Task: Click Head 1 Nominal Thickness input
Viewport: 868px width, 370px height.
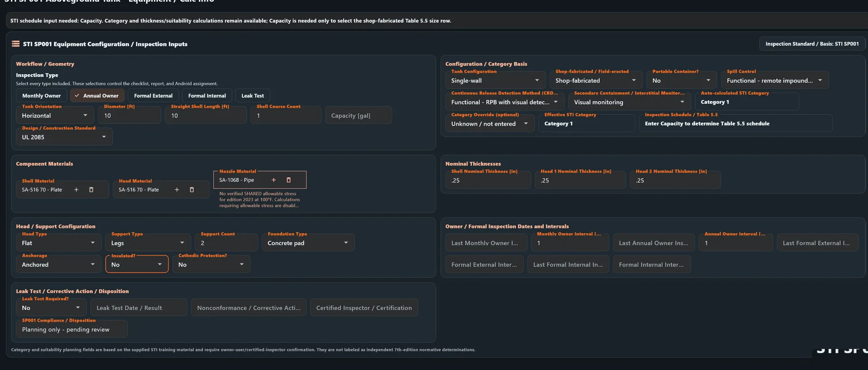Action: (x=580, y=180)
